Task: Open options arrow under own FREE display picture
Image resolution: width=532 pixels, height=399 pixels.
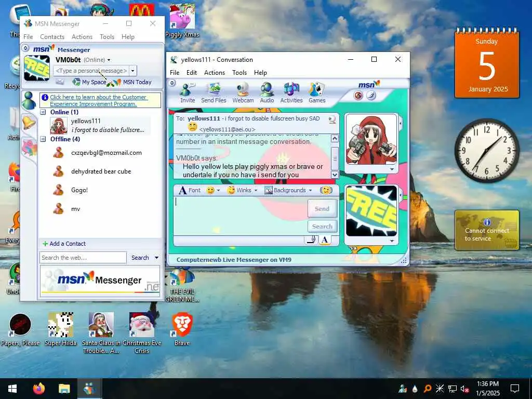Action: 392,241
